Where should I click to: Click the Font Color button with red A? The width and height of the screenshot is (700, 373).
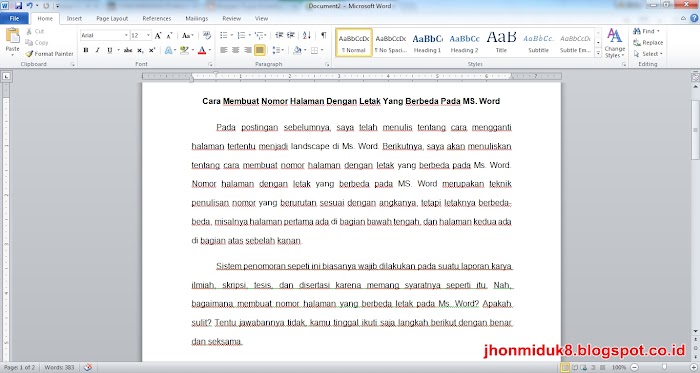(202, 50)
